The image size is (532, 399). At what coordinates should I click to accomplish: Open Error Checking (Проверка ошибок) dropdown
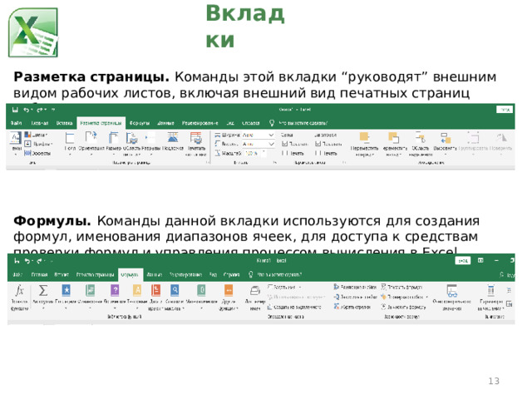point(405,297)
